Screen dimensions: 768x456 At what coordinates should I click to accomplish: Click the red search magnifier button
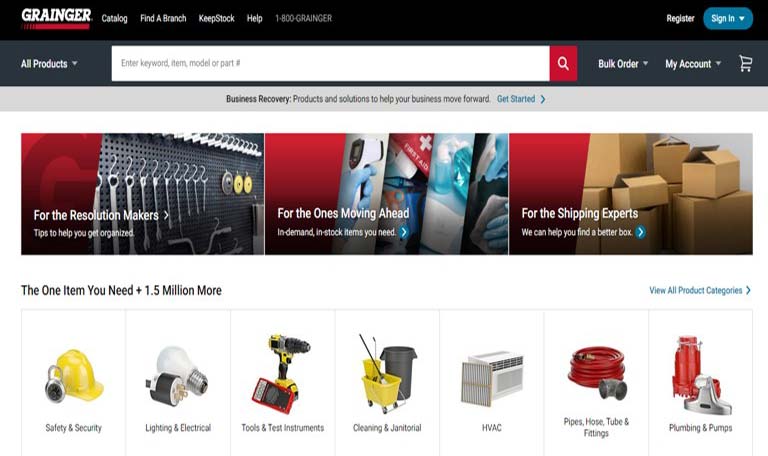(563, 63)
